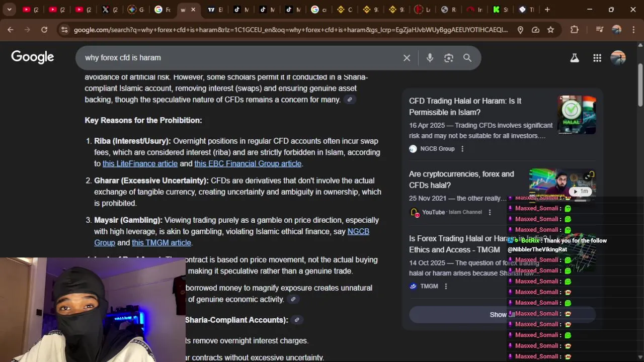Screen dimensions: 644x362
Task: Select 'Riba (Interest/Usury):' text
Action: (x=132, y=141)
